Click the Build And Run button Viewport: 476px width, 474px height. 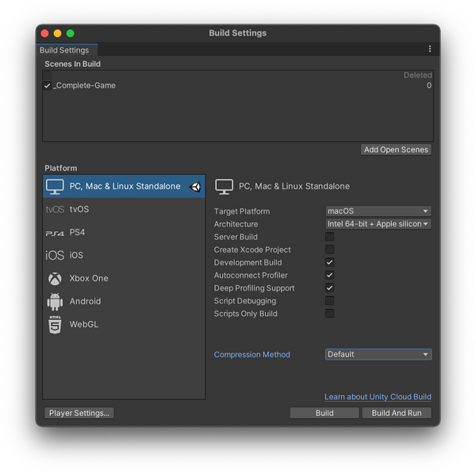pyautogui.click(x=397, y=413)
